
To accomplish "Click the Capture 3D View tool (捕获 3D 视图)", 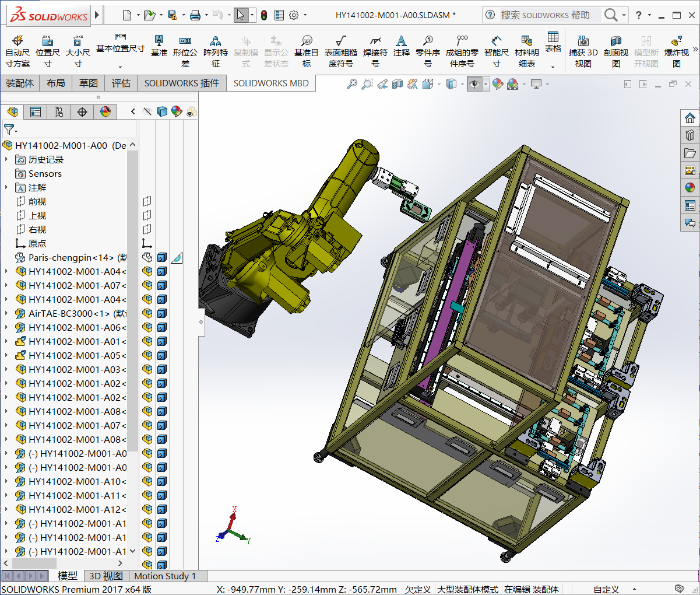I will coord(583,51).
